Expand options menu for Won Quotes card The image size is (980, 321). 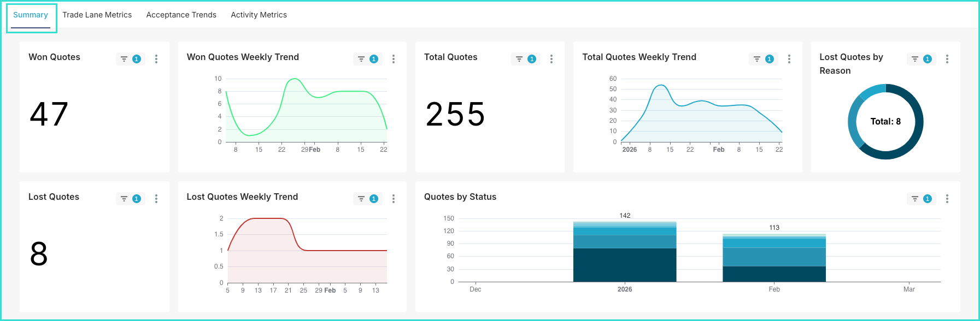(x=156, y=59)
